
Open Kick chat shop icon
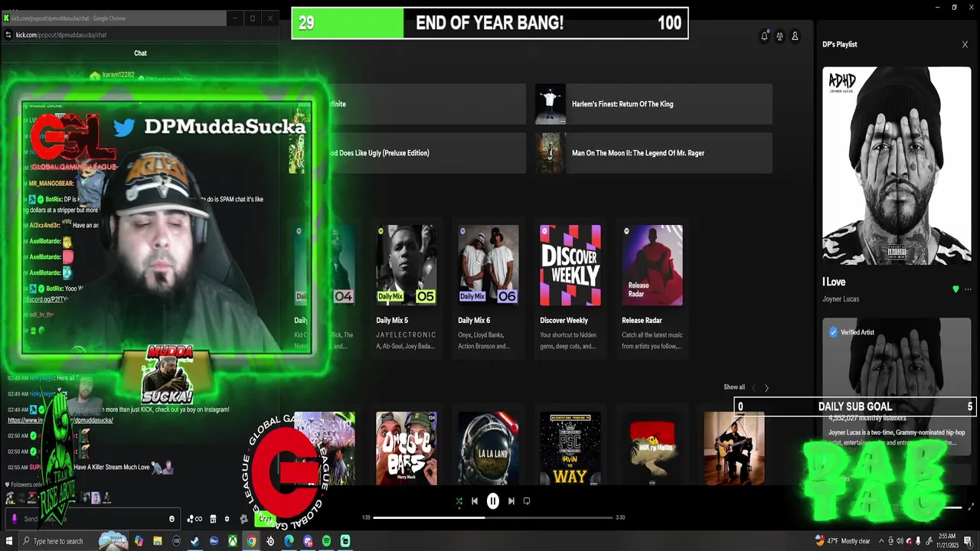click(213, 519)
